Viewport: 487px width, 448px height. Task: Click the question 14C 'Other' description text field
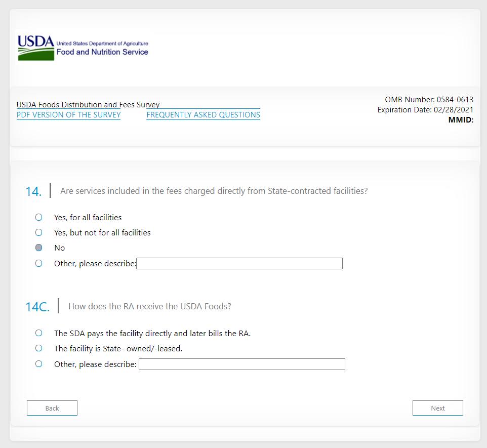[242, 364]
